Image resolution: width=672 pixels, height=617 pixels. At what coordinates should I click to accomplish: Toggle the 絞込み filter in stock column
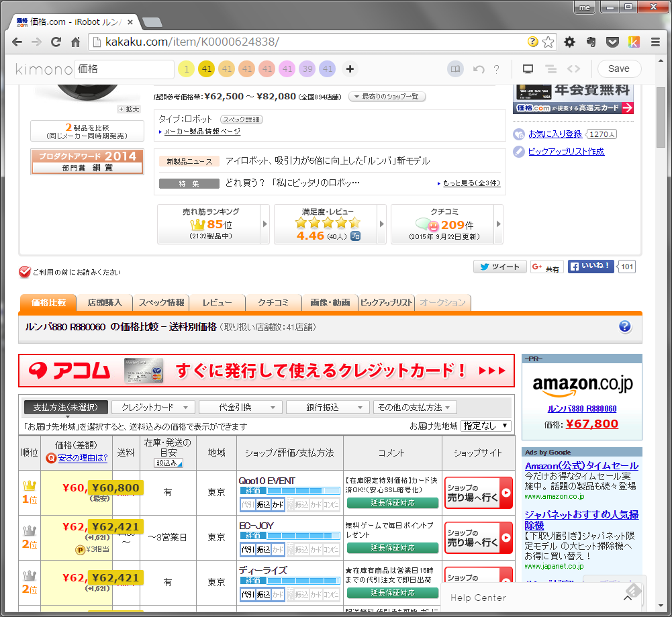[169, 463]
